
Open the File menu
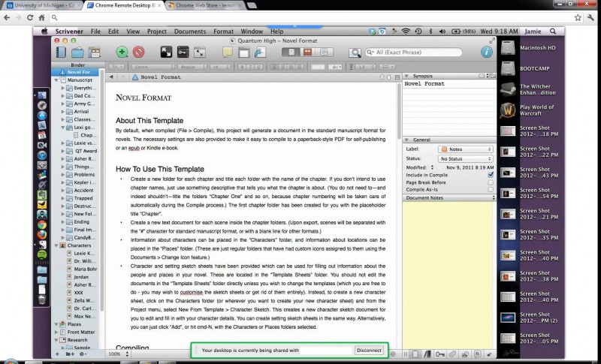tap(95, 32)
